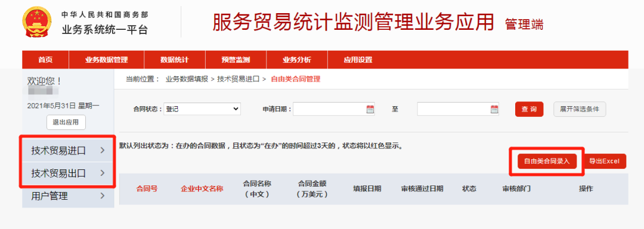Open 业务分析 menu

(296, 60)
